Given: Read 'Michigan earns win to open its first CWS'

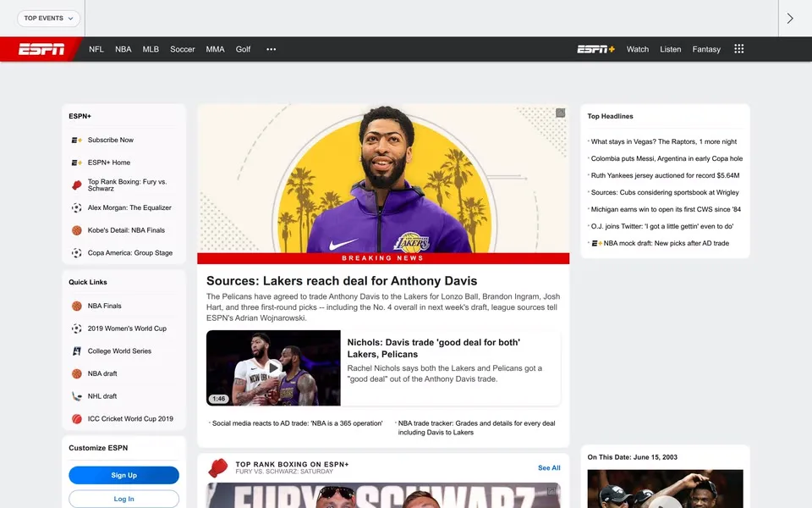Looking at the screenshot, I should coord(666,209).
